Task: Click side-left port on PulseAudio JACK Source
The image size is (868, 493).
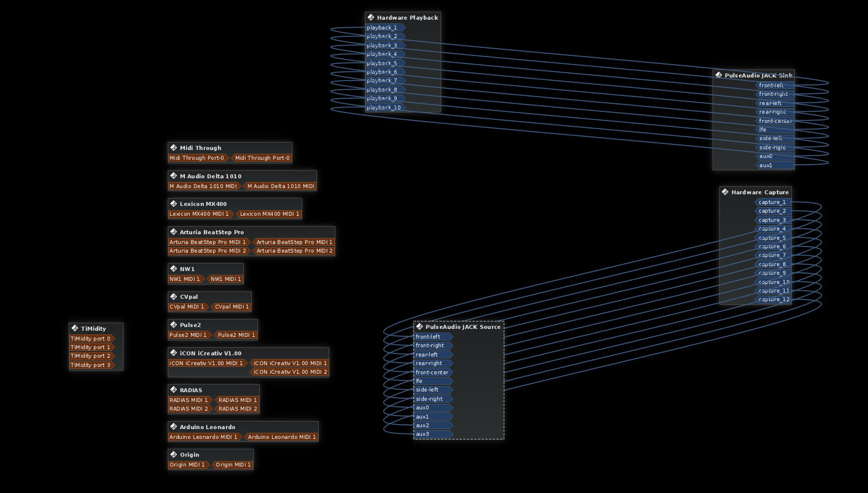Action: [434, 390]
